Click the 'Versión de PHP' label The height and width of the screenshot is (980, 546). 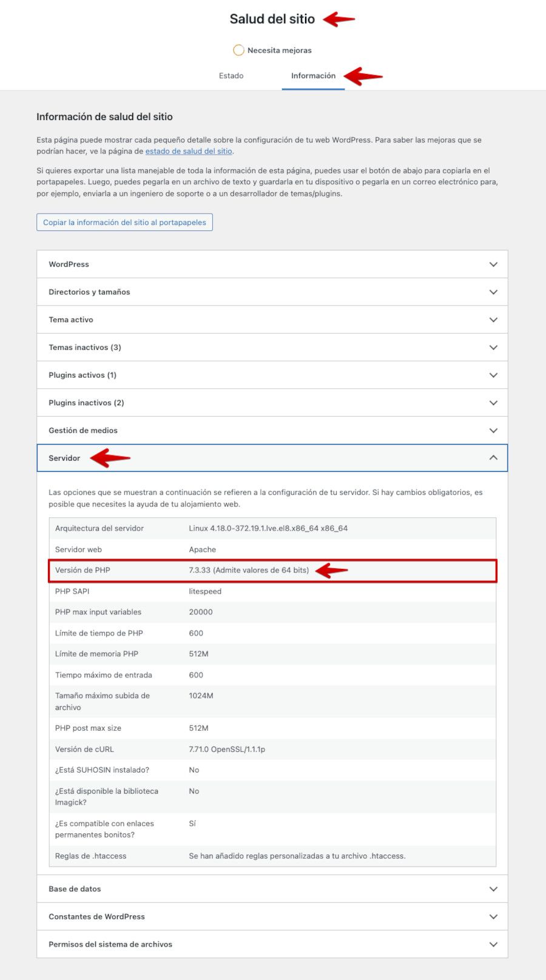tap(83, 570)
